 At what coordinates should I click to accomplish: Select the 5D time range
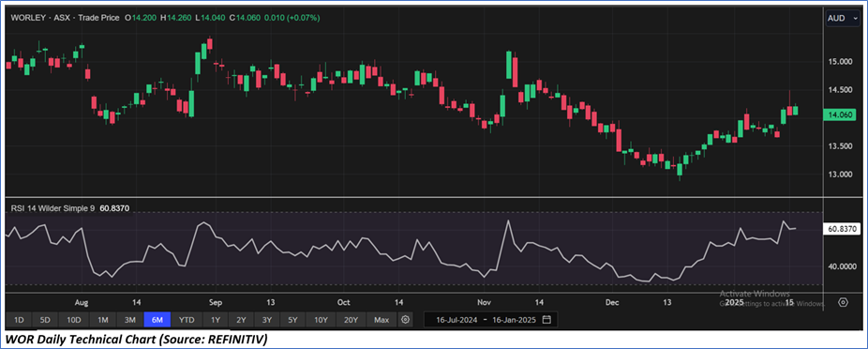click(45, 320)
